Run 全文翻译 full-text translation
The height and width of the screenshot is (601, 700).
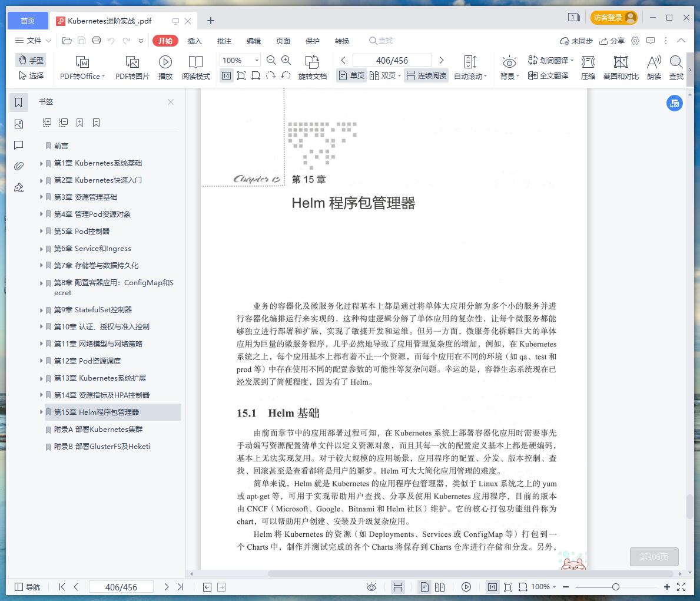pyautogui.click(x=548, y=75)
